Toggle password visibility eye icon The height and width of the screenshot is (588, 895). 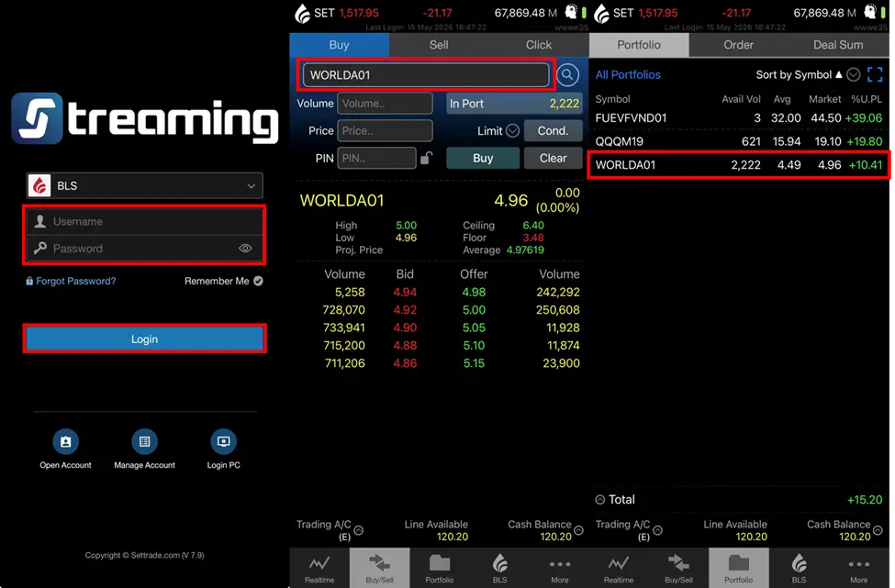(245, 248)
